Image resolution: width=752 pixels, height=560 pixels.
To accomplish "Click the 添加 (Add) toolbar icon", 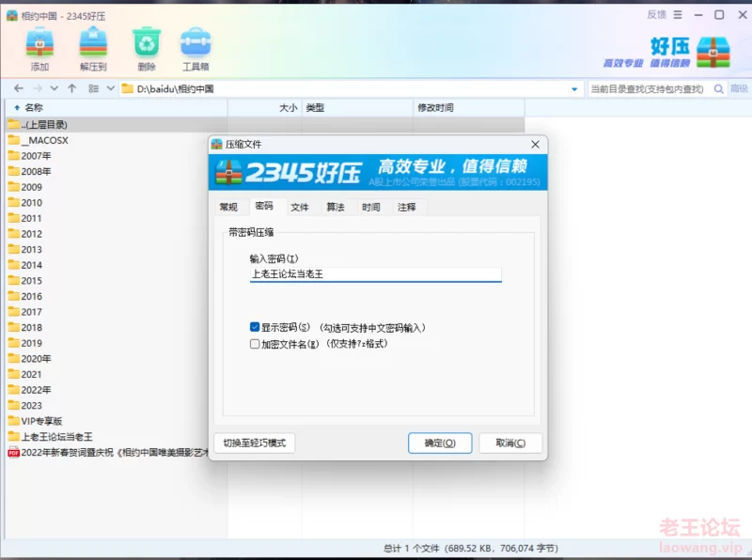I will (39, 42).
